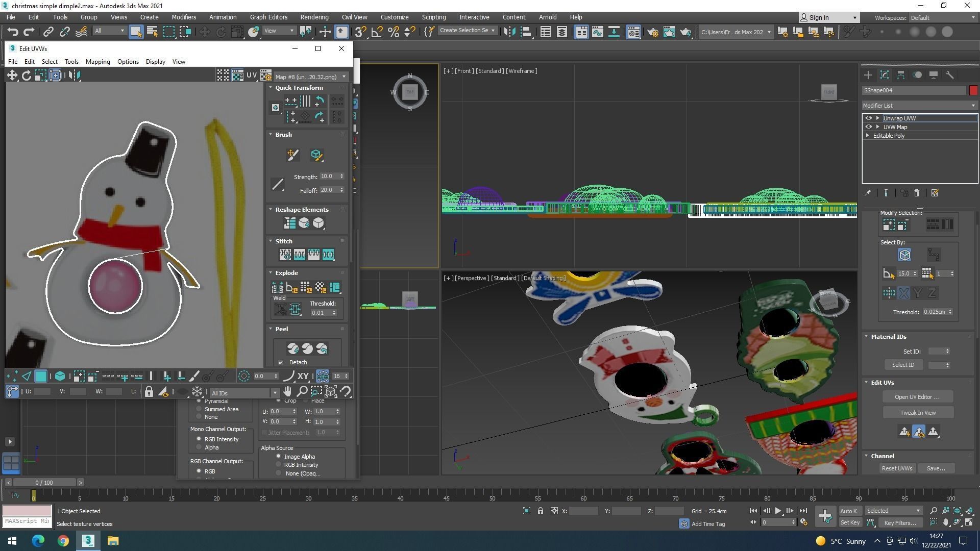This screenshot has height=551, width=980.
Task: Click the Rotate icon in Edit UVWs toolbar
Action: click(26, 76)
